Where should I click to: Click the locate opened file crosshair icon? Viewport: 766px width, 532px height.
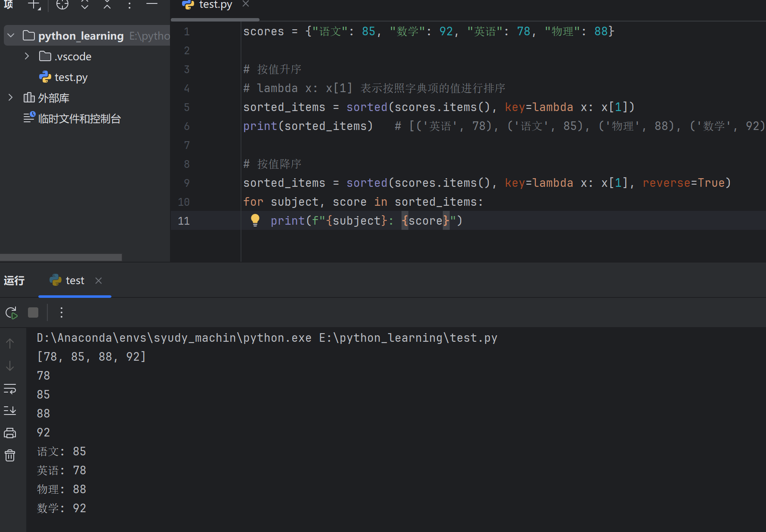[x=62, y=5]
